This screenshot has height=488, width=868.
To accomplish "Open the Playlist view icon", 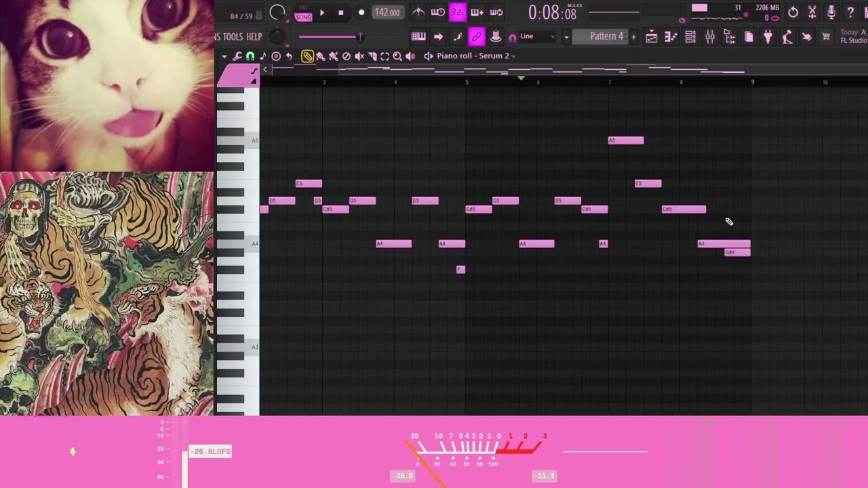I will [x=651, y=37].
